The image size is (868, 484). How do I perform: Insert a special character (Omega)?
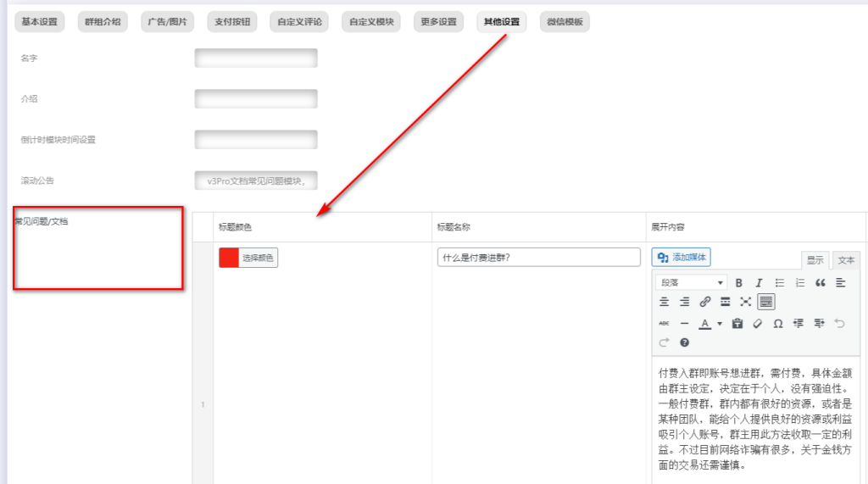click(x=778, y=324)
